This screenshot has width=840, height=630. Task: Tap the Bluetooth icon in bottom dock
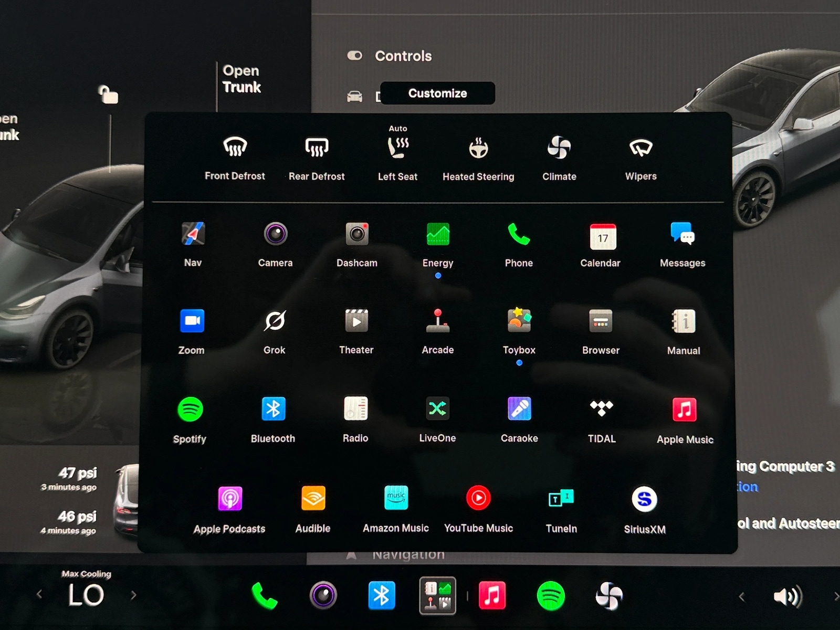[x=381, y=595]
